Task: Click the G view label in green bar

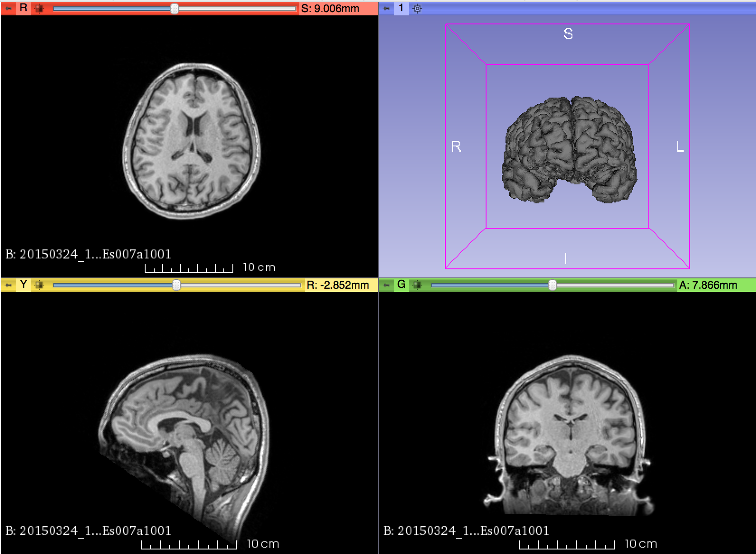Action: pyautogui.click(x=401, y=285)
